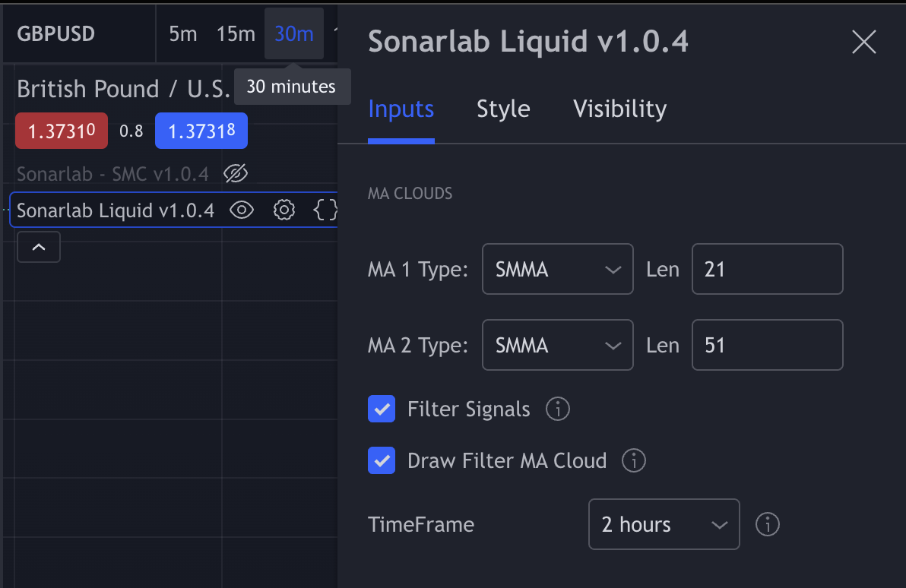Show hidden Sonarlab - SMC indicator
Viewport: 906px width, 588px height.
point(236,173)
